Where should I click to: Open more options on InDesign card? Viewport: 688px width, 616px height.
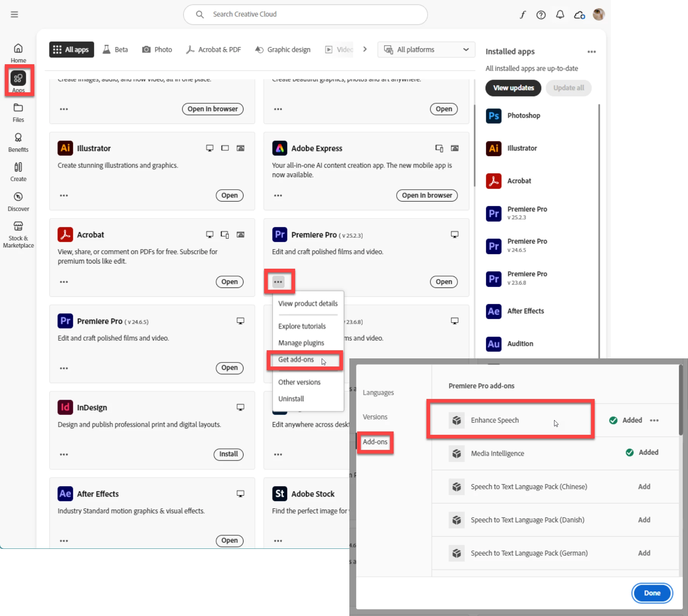tap(64, 454)
